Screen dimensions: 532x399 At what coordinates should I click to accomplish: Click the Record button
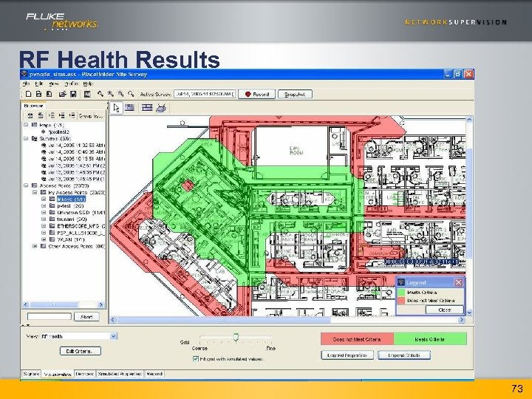[x=256, y=94]
